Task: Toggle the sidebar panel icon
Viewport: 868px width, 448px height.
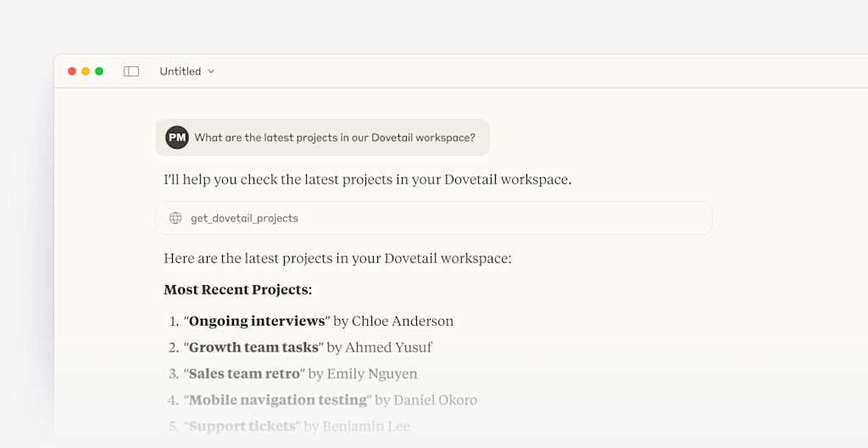Action: [x=131, y=71]
